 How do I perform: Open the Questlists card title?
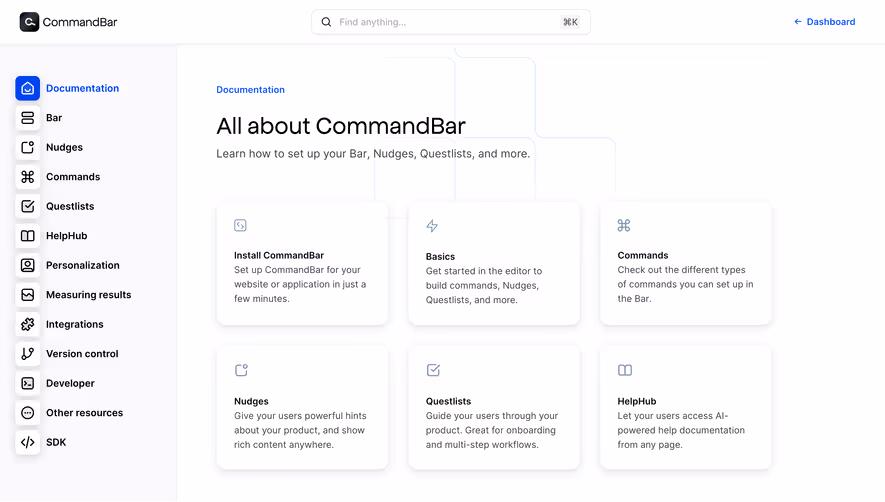pos(448,401)
